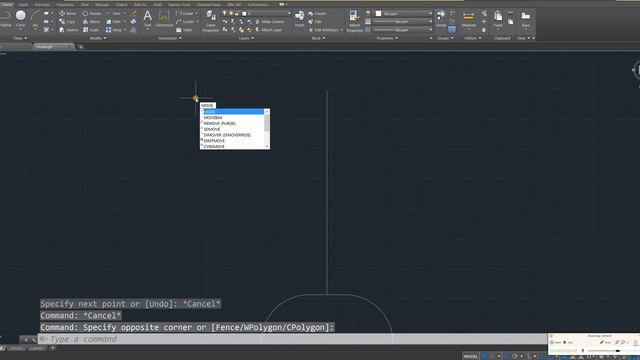Open the Base view tool

526,19
